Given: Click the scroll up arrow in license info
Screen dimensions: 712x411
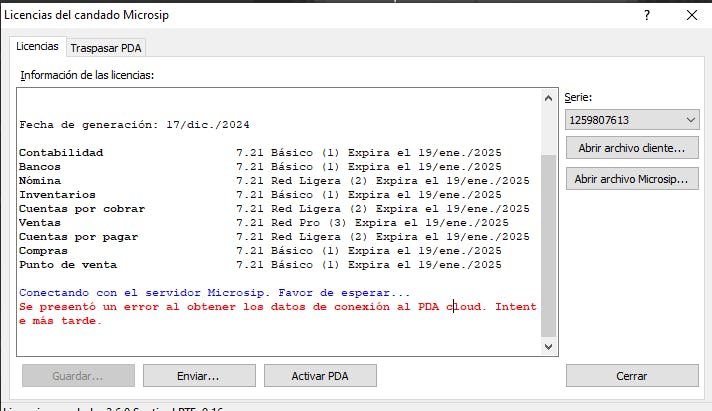Looking at the screenshot, I should [548, 98].
